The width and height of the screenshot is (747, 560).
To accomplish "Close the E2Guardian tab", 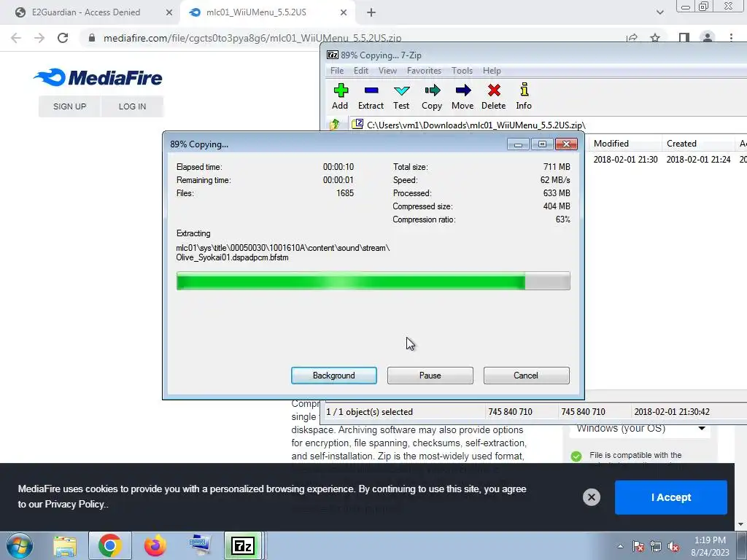I will coord(169,12).
